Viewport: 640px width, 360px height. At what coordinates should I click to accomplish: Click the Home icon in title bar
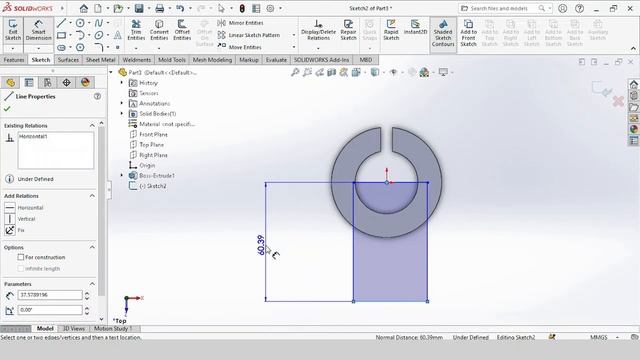(x=83, y=8)
